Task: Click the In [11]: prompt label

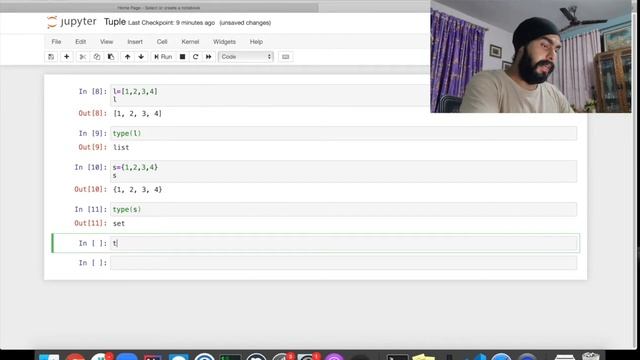Action: pos(91,209)
